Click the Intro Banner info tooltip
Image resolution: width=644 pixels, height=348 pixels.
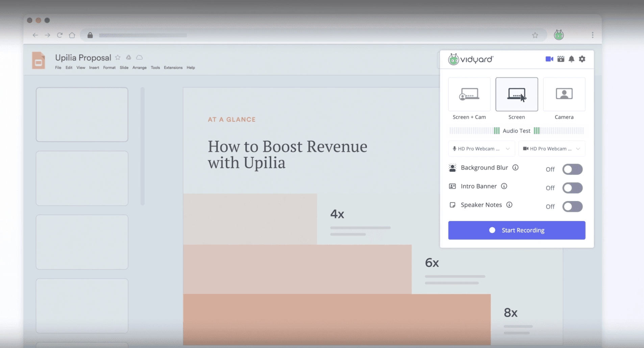(x=504, y=186)
